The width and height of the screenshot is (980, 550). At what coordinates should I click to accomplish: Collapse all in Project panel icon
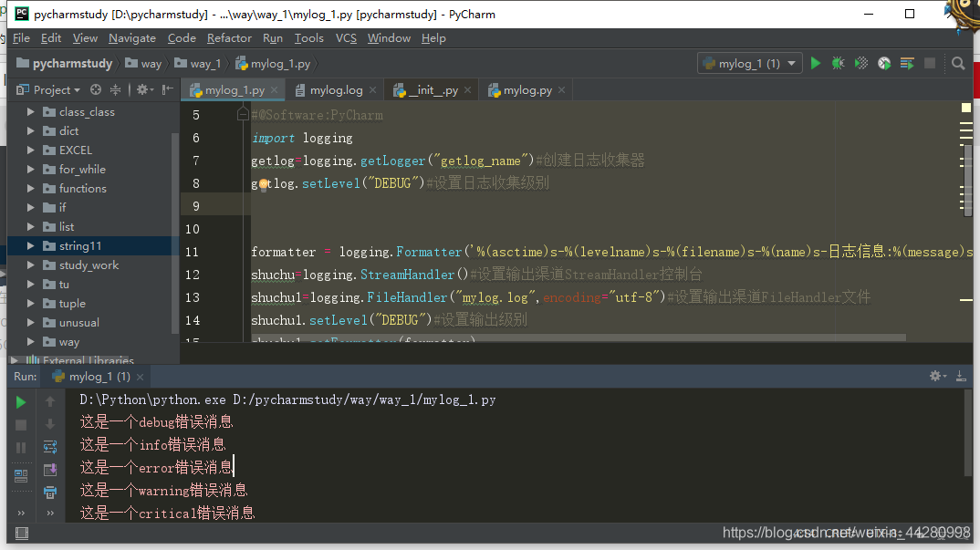coord(116,90)
